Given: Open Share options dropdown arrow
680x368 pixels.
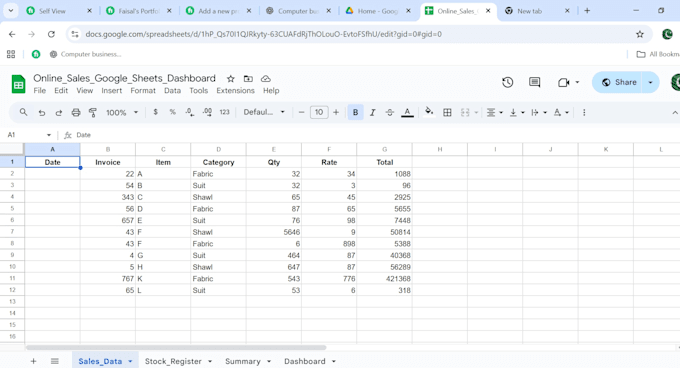Looking at the screenshot, I should tap(650, 82).
